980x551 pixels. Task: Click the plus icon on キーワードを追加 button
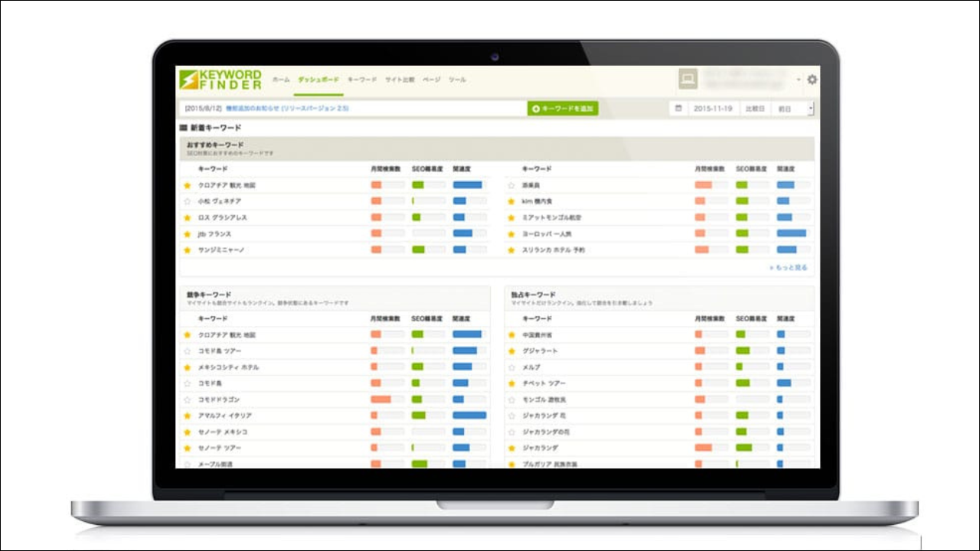pos(534,109)
